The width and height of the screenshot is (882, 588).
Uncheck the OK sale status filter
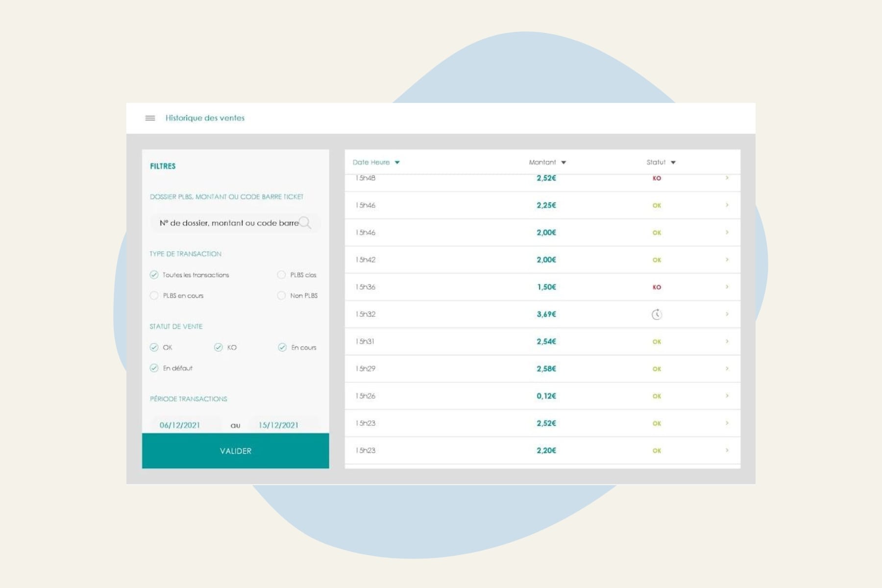click(154, 347)
